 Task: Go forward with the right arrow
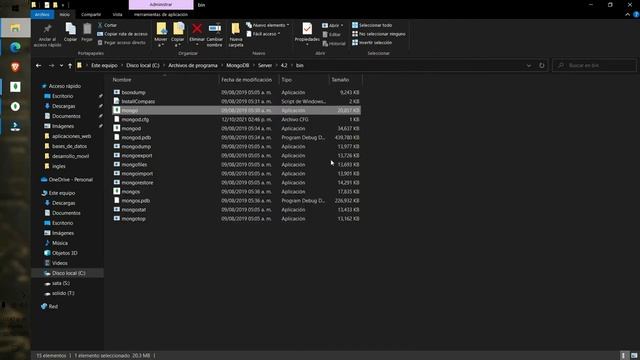(51, 65)
